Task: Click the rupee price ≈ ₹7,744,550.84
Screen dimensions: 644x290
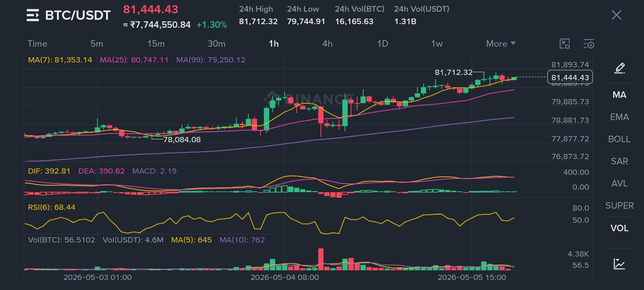Action: [157, 25]
